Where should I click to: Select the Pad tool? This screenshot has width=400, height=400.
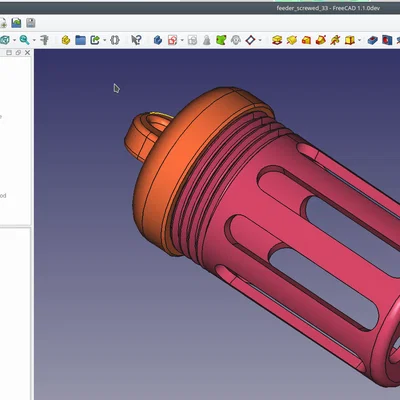pyautogui.click(x=277, y=40)
